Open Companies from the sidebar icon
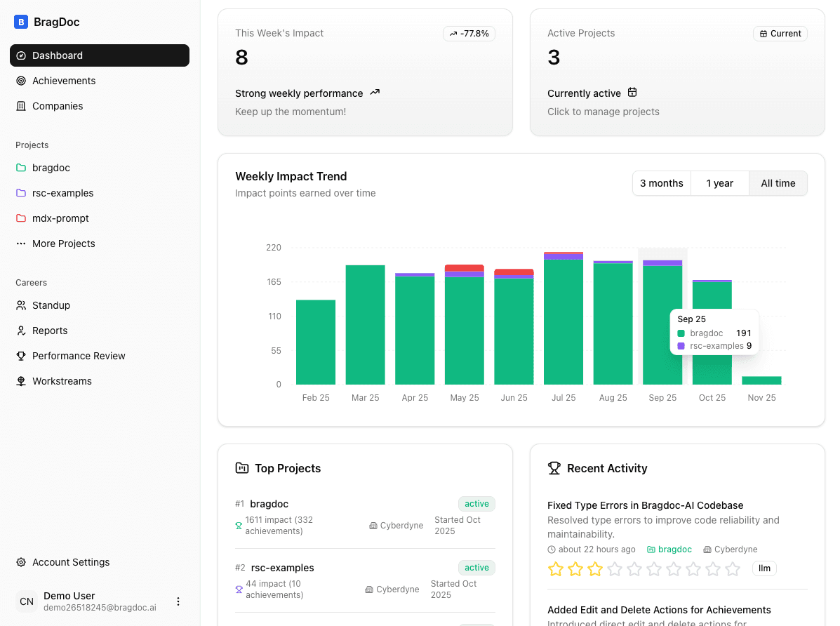Viewport: 840px width, 626px height. point(21,106)
